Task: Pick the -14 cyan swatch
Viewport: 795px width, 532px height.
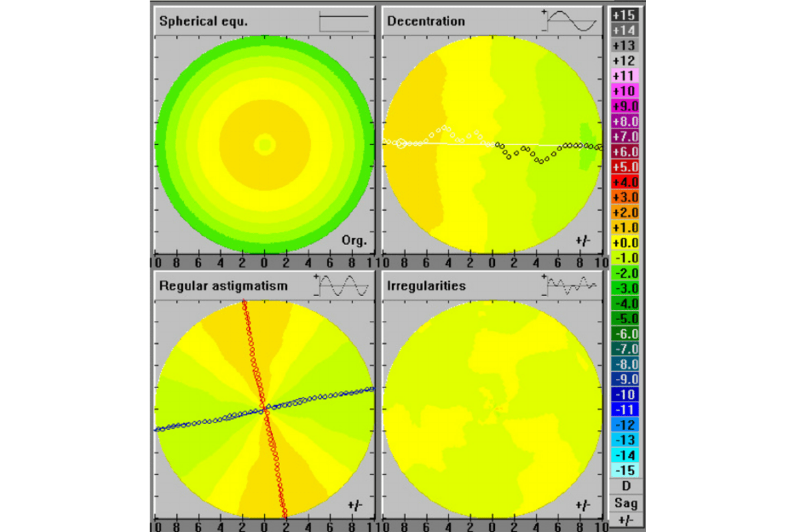Action: pyautogui.click(x=625, y=455)
